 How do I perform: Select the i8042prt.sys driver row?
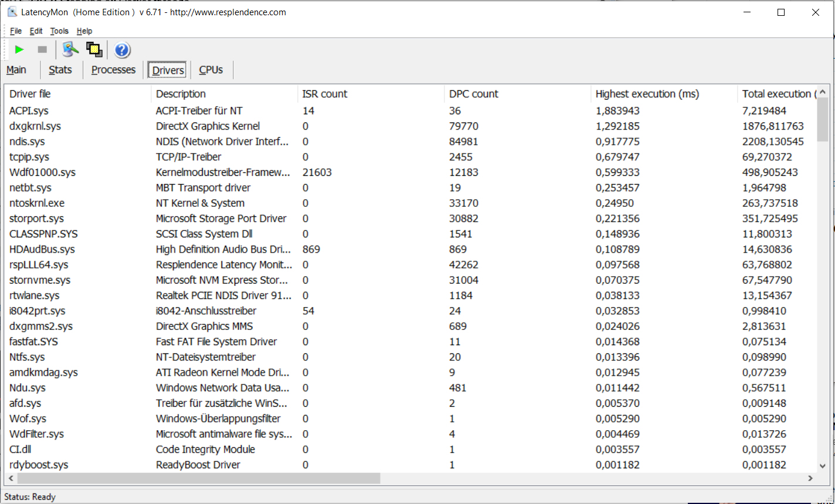[x=410, y=311]
